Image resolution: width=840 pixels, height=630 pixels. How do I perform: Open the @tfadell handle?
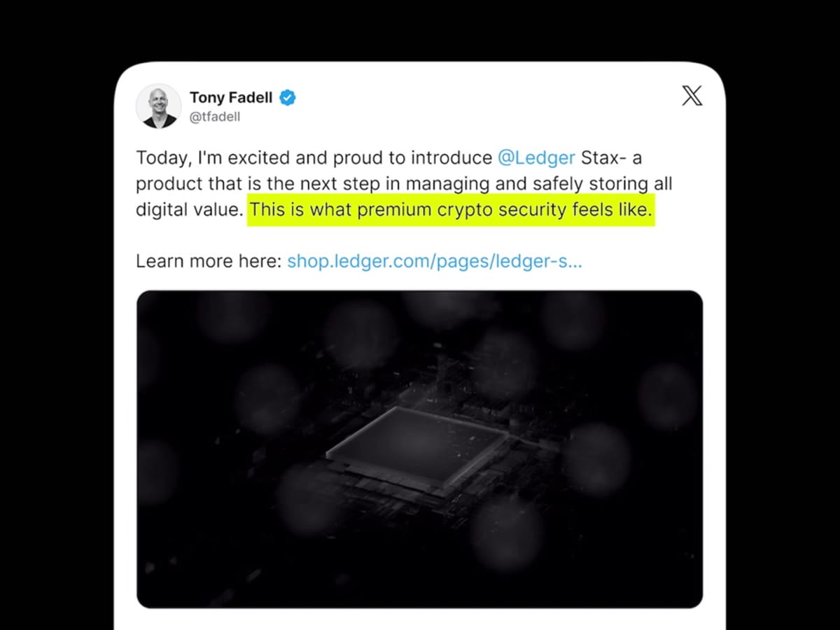(214, 117)
